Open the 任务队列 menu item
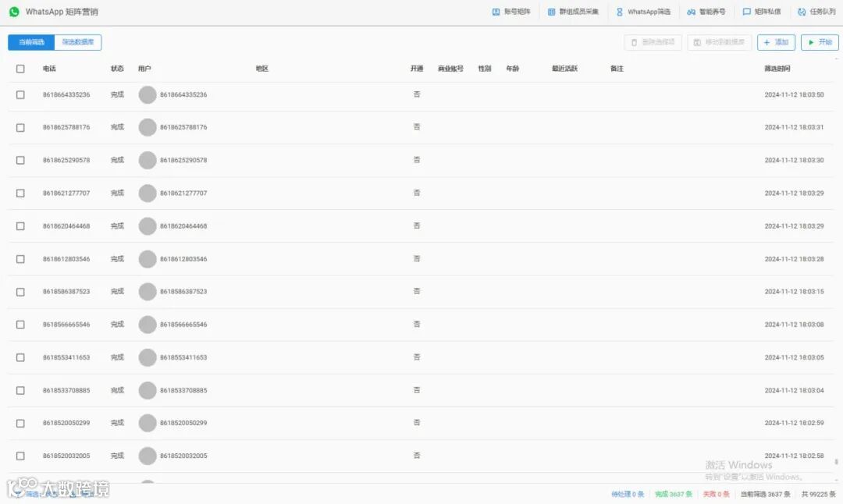Image resolution: width=843 pixels, height=504 pixels. click(x=816, y=11)
